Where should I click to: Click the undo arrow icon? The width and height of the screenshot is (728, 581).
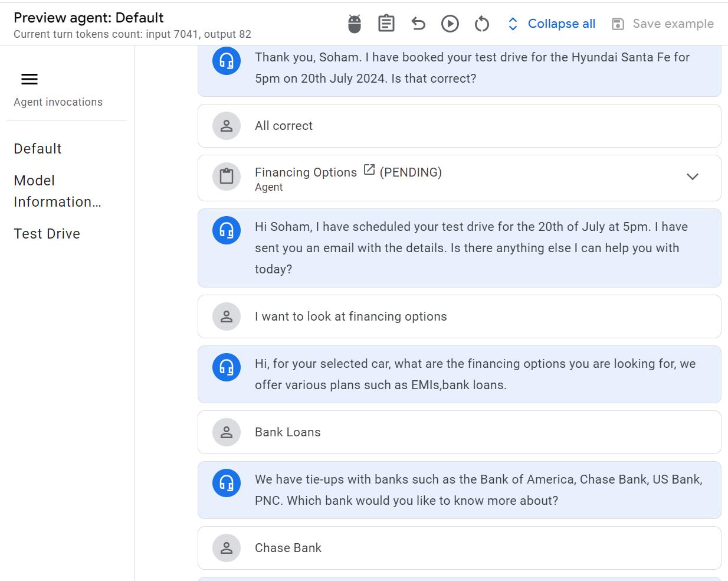[418, 24]
